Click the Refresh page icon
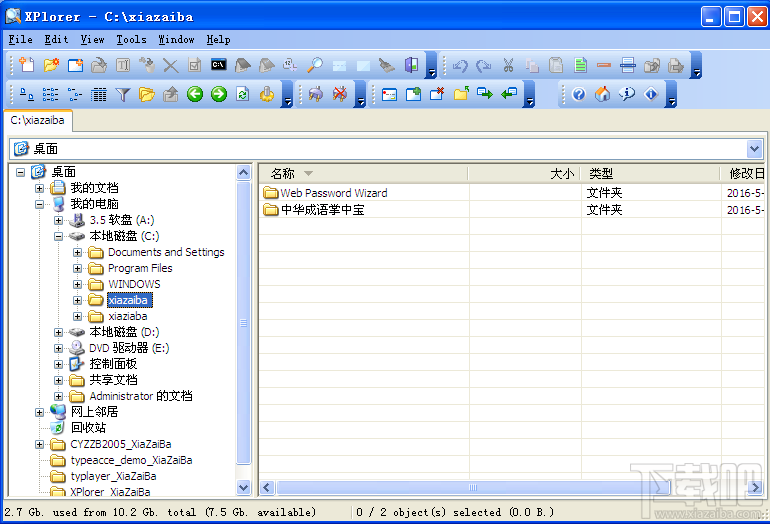Screen dimensions: 770x524 [243, 94]
